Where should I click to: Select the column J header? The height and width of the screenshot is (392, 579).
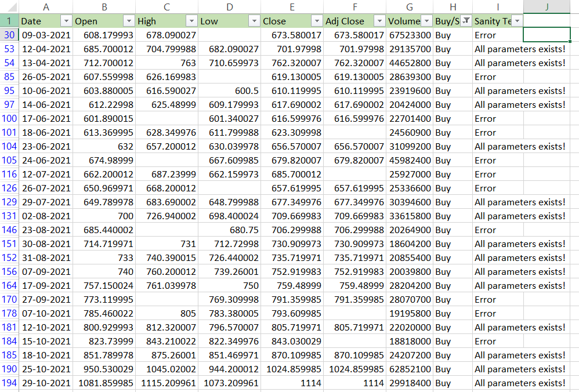tap(547, 6)
